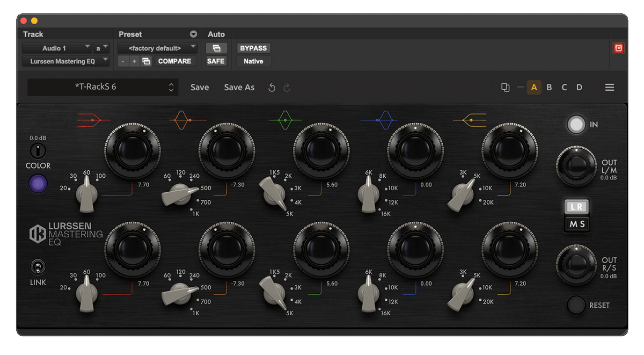Open the T-RackS 6 preset selector
Screen dimensions: 644x355
[102, 87]
